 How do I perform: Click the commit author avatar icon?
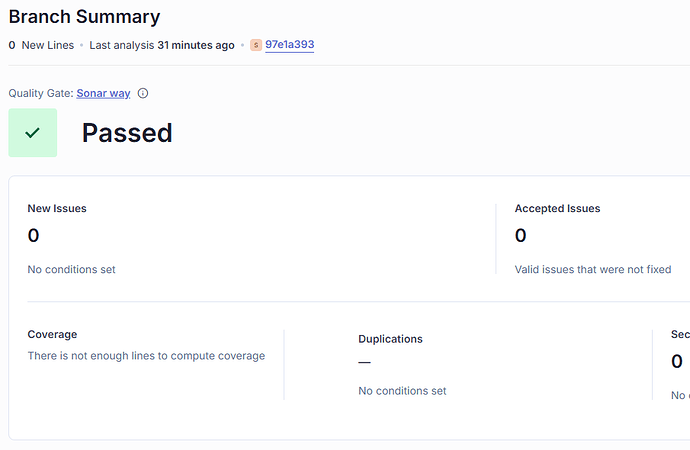(x=256, y=45)
